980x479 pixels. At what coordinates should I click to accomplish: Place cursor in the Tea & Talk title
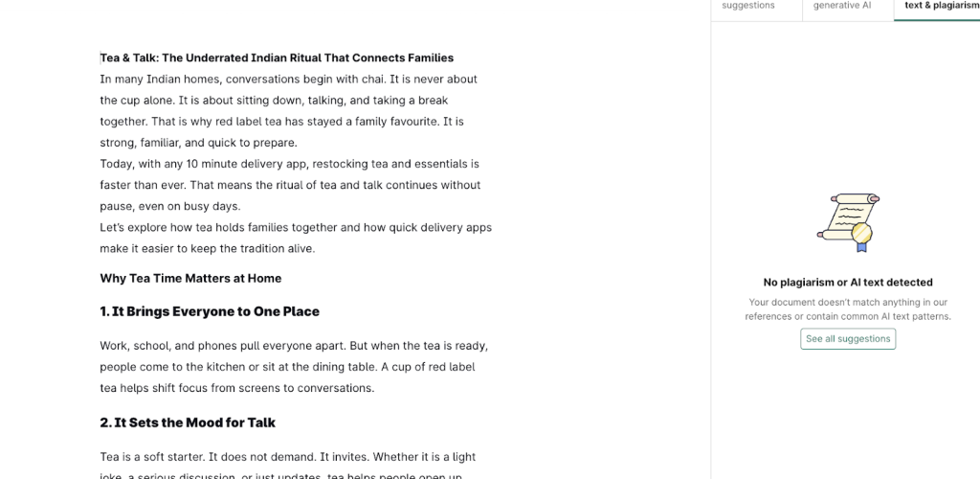tap(277, 58)
